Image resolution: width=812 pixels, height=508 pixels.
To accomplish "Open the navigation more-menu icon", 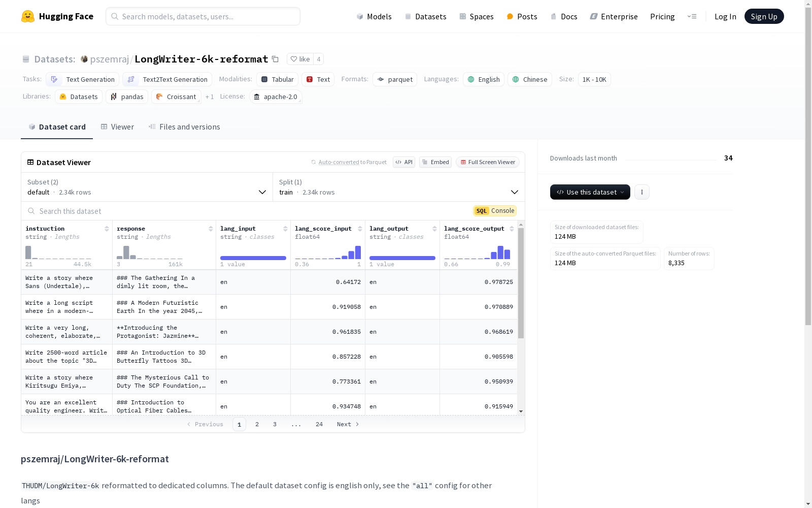I will tap(692, 16).
